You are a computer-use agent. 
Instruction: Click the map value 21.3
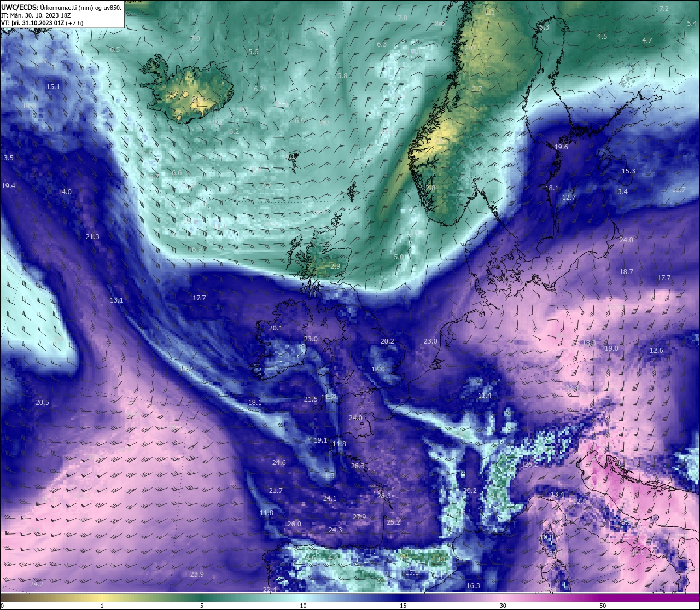(x=93, y=237)
